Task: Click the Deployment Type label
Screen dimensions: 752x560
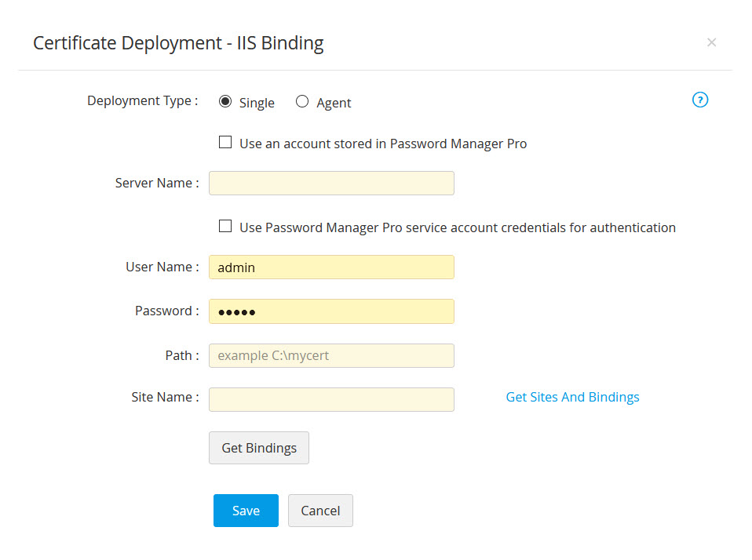Action: tap(142, 100)
